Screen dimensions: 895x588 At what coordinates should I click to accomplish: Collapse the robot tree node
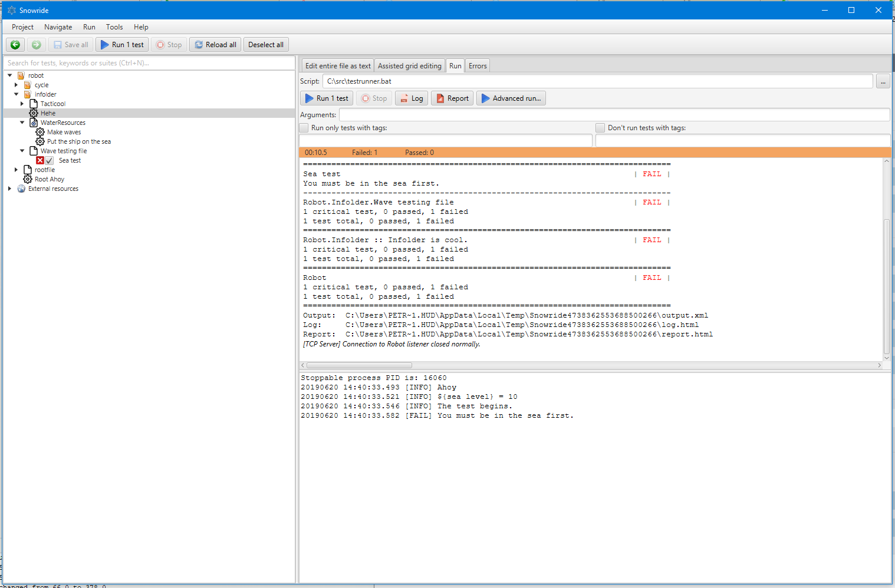(x=9, y=75)
